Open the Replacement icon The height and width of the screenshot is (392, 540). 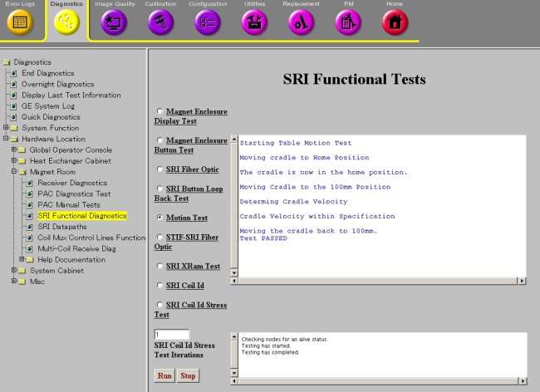[301, 23]
